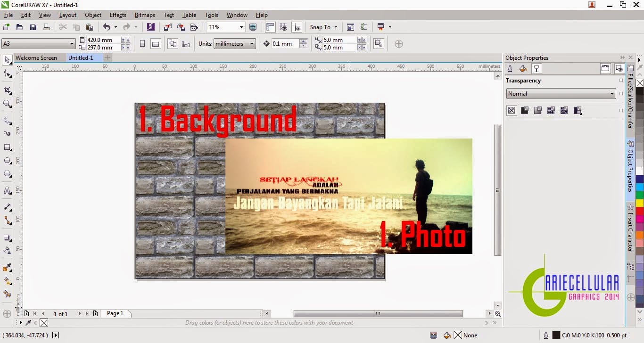The width and height of the screenshot is (644, 343).
Task: Open the Units millimeters dropdown
Action: tap(235, 44)
